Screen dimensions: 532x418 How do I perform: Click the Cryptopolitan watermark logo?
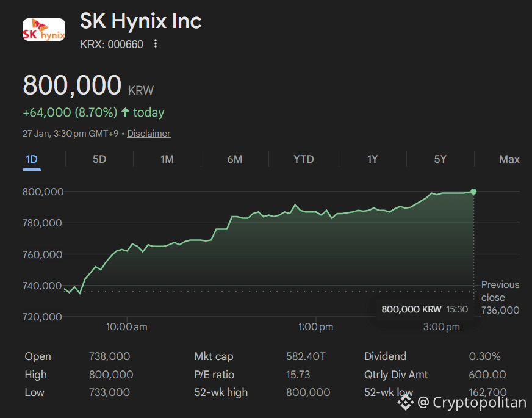[405, 402]
